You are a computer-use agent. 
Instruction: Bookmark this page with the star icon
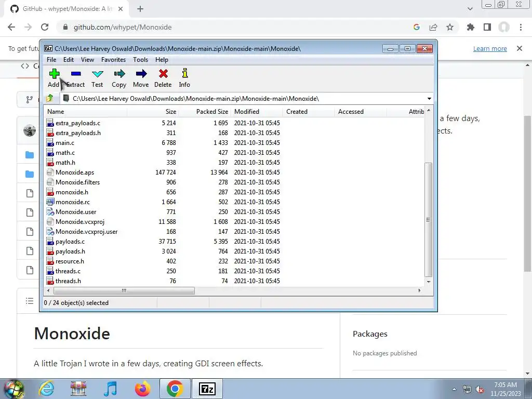coord(450,27)
